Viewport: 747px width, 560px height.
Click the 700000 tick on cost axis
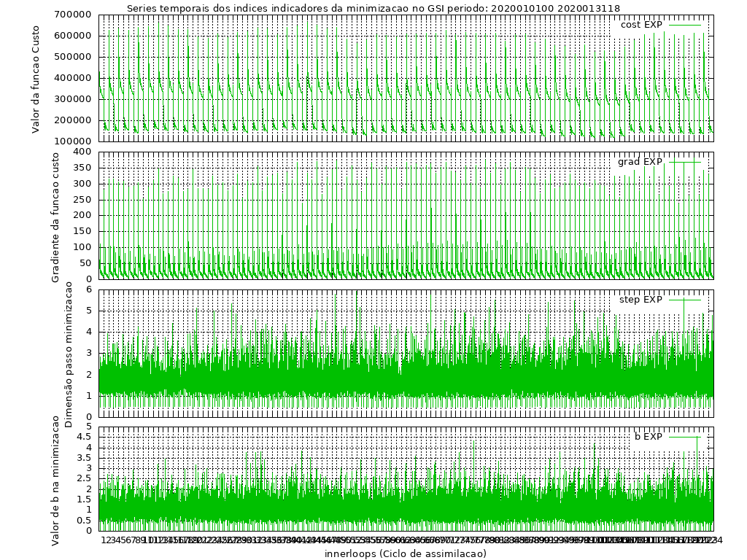pyautogui.click(x=71, y=15)
